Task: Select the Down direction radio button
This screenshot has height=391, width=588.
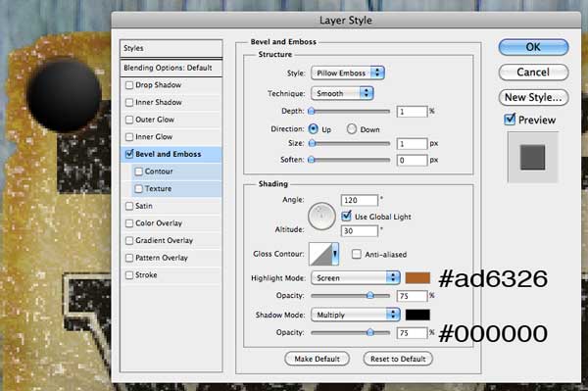Action: pyautogui.click(x=352, y=129)
